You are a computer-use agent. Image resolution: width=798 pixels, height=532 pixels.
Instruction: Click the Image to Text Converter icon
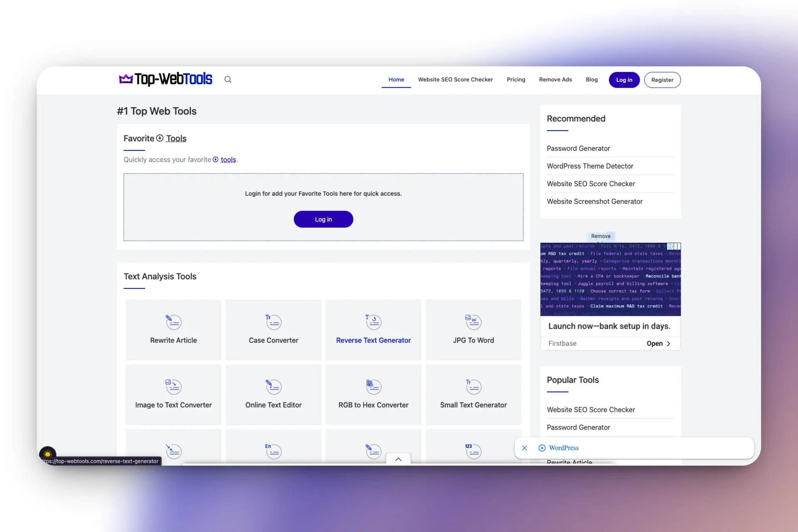click(x=173, y=387)
